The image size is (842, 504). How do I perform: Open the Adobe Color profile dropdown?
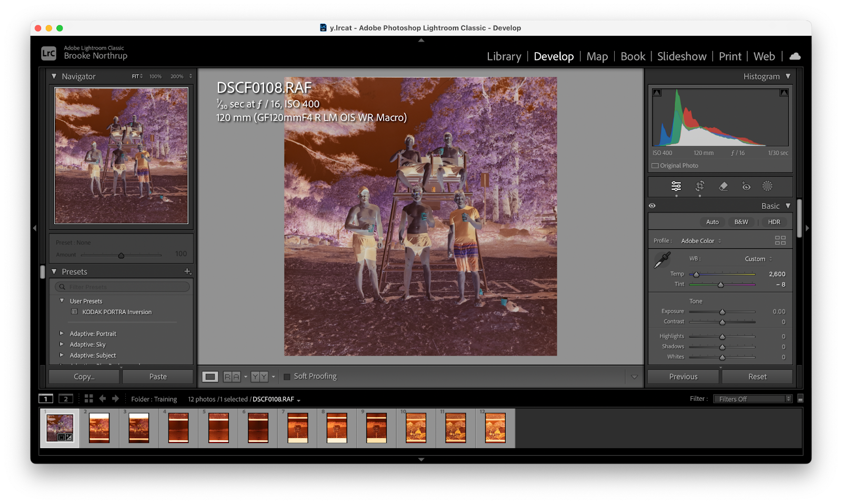(701, 241)
